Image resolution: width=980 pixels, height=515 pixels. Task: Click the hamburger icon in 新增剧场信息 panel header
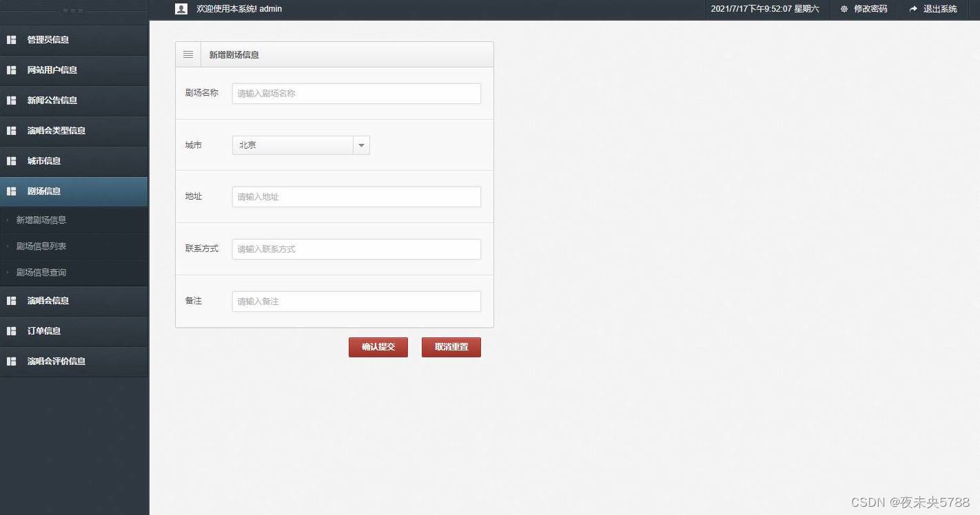(188, 54)
